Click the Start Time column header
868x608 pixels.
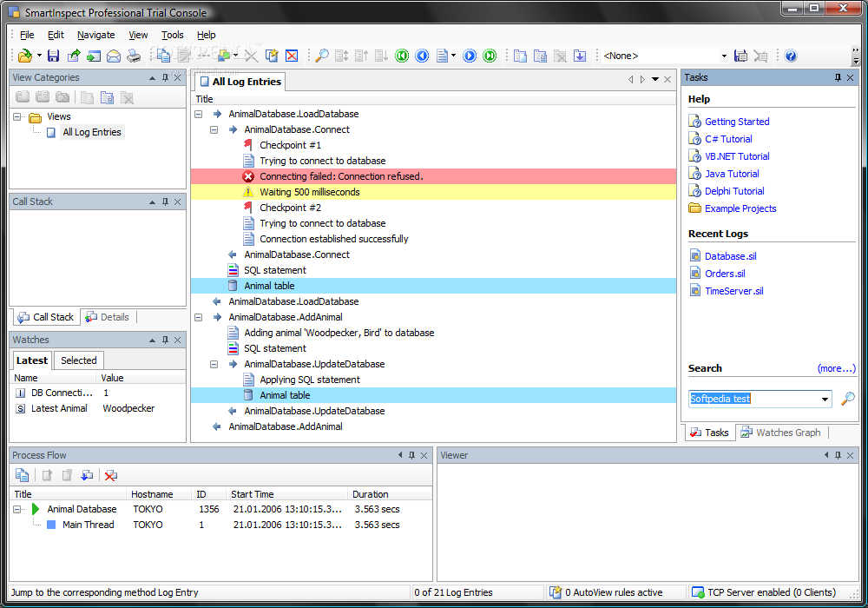click(x=286, y=494)
